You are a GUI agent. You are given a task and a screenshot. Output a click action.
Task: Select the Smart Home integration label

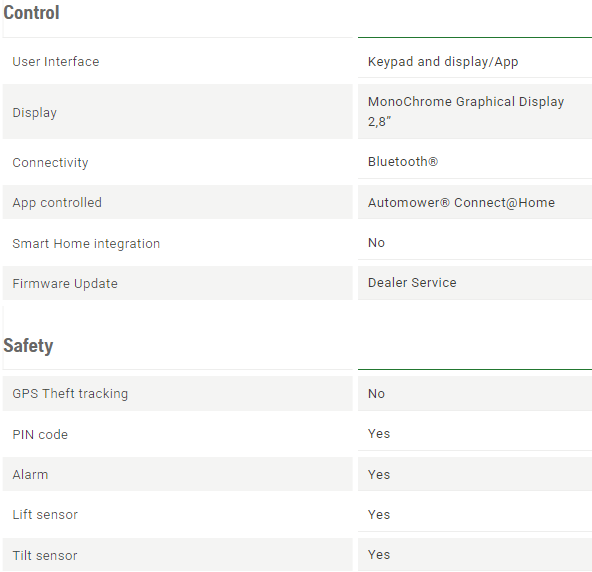pos(86,244)
